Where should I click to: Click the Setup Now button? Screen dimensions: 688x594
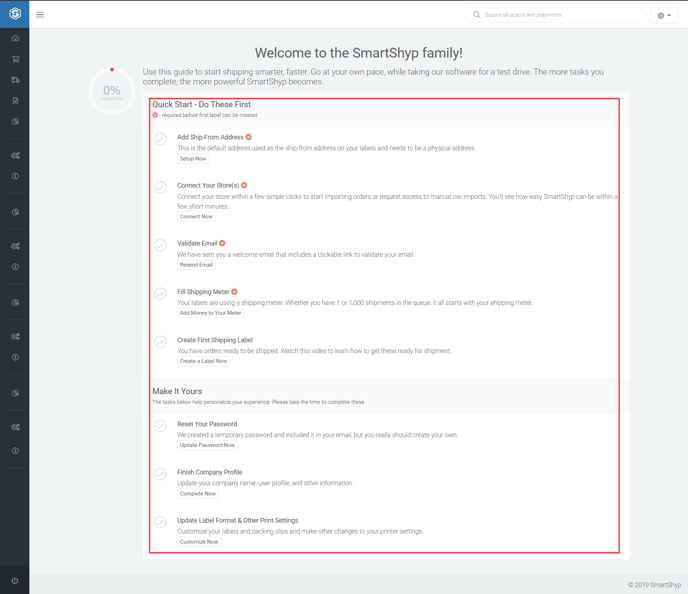[x=193, y=159]
